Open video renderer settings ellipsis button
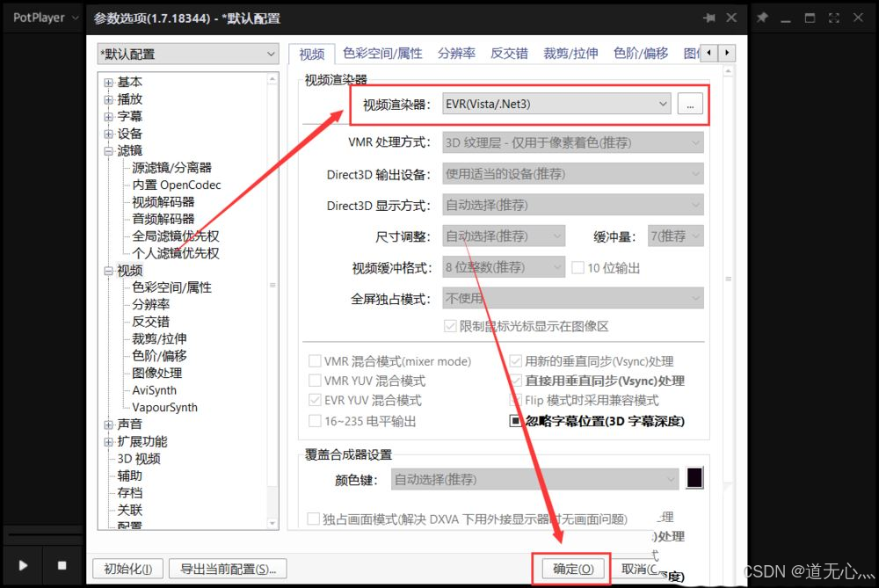Viewport: 879px width, 588px height. (x=690, y=105)
